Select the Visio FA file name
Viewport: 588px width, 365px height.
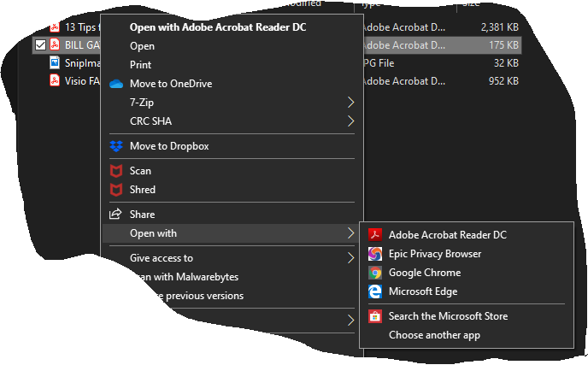pos(82,81)
